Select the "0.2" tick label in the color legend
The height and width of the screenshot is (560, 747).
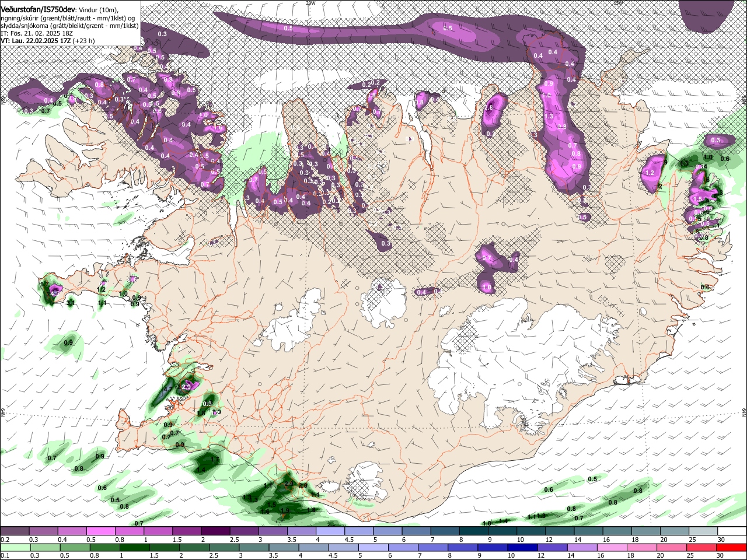tap(5, 540)
